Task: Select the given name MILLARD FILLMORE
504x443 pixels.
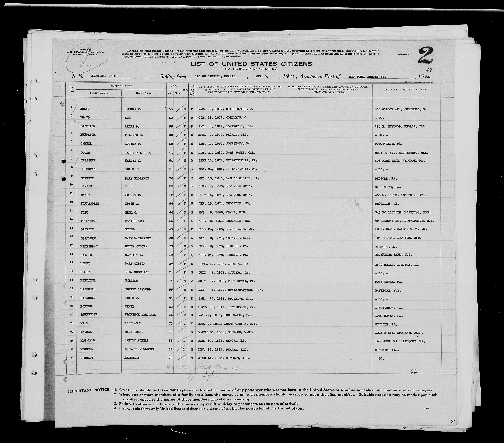Action: 140,349
